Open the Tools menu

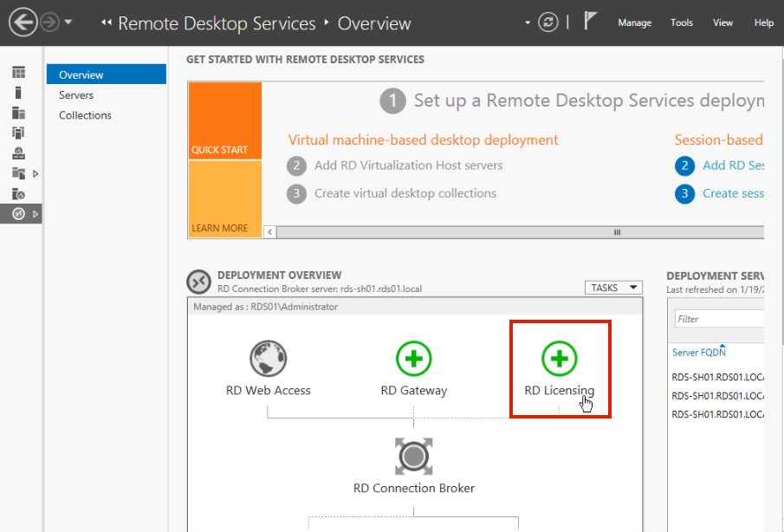point(682,23)
